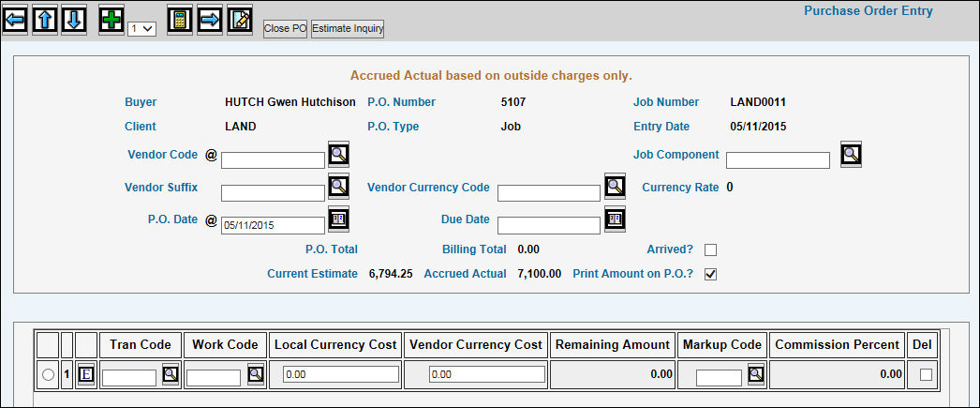
Task: Click the P.O. Date field with 05/11/2015
Action: tap(274, 225)
